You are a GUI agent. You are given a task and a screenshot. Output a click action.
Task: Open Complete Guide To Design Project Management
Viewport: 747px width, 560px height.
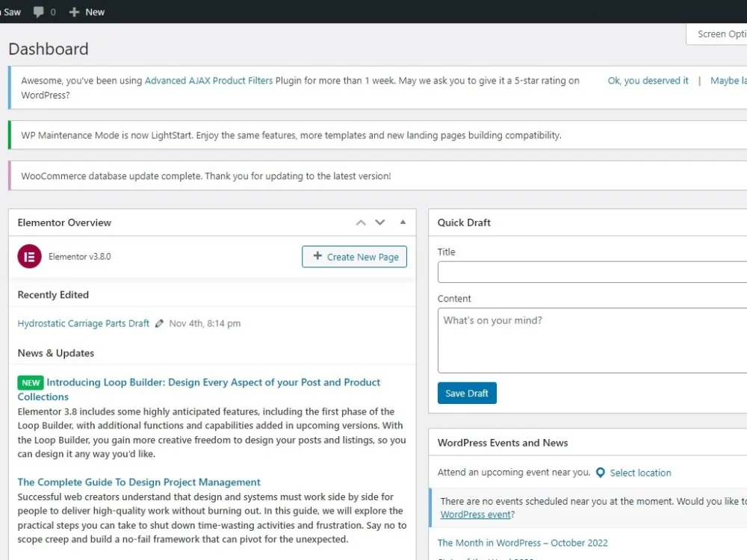pos(139,482)
